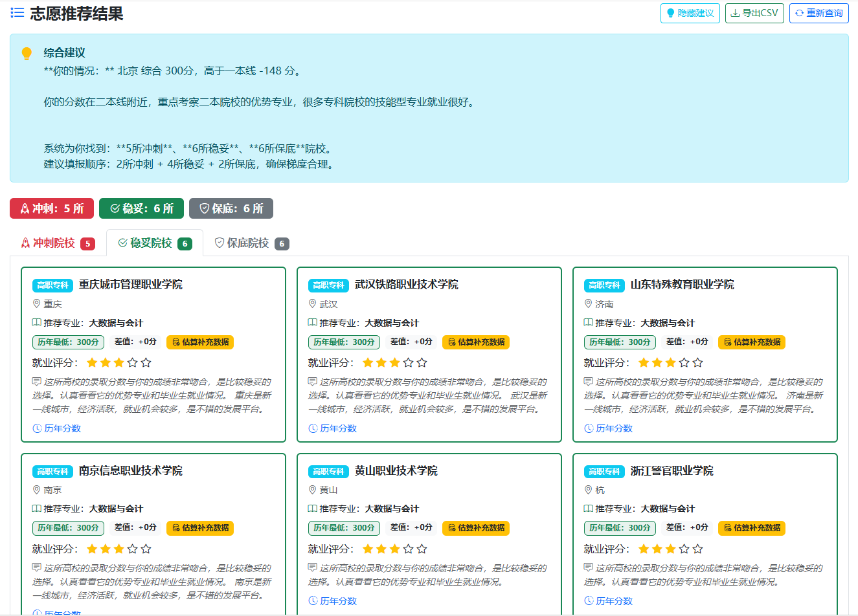Screen dimensions: 858x616
Task: Click clock icon in 重庆城市管理职业学院 card
Action: coord(37,428)
